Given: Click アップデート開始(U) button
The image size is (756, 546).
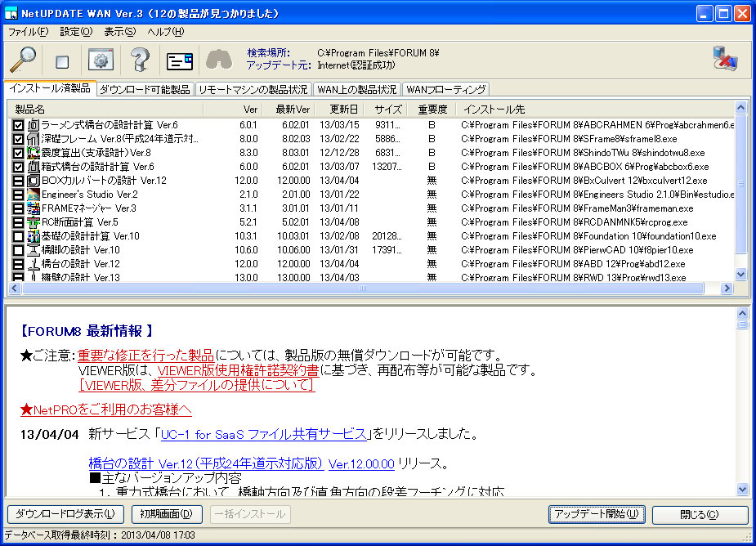Looking at the screenshot, I should point(597,514).
